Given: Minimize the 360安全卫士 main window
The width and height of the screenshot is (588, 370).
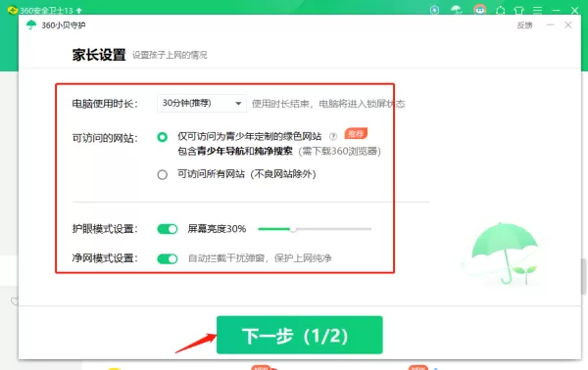Looking at the screenshot, I should 556,11.
